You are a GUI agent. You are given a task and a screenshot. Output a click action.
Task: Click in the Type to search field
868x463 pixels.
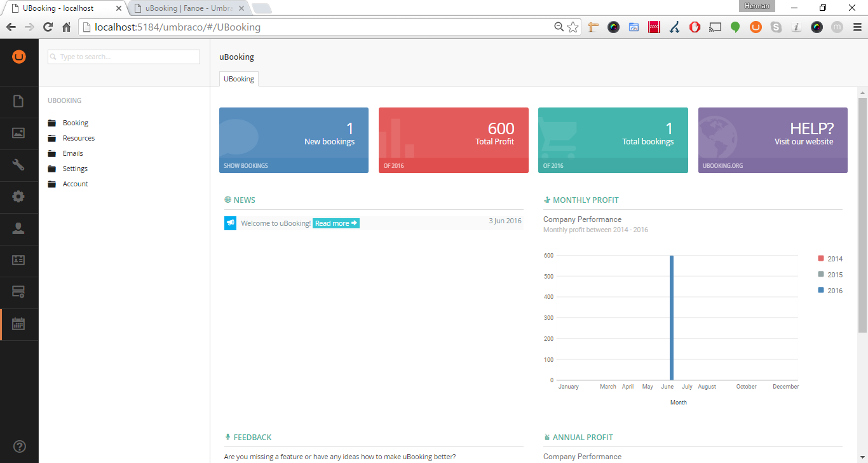(x=124, y=57)
